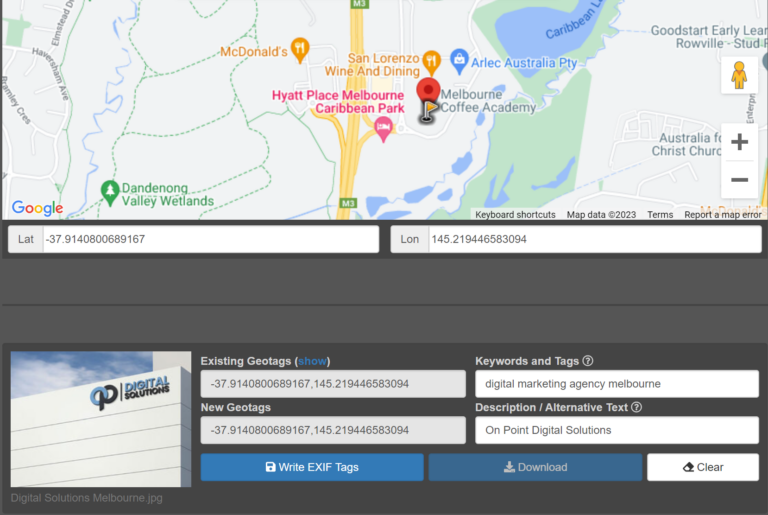Click Report a map error link
The image size is (768, 515).
point(722,215)
